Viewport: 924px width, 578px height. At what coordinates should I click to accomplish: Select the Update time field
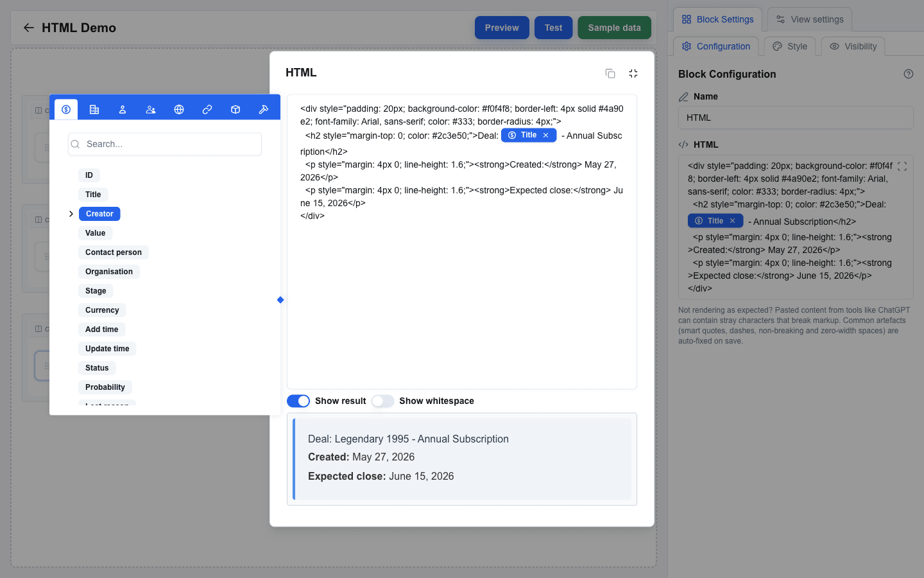click(107, 349)
